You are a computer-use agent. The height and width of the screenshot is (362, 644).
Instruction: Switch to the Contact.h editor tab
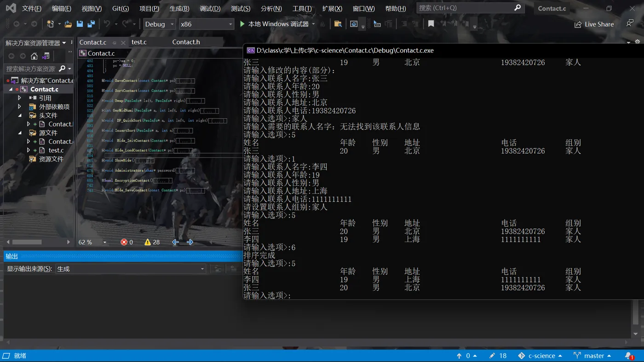[x=186, y=42]
